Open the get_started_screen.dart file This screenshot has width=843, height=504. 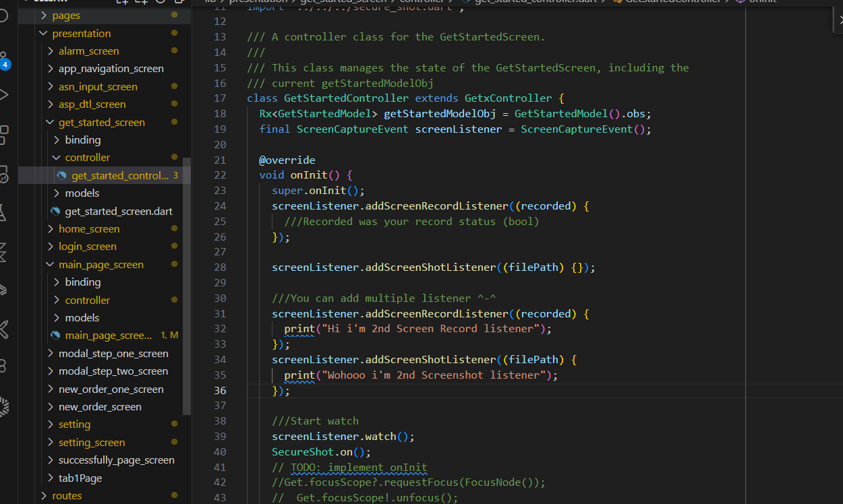pyautogui.click(x=119, y=211)
